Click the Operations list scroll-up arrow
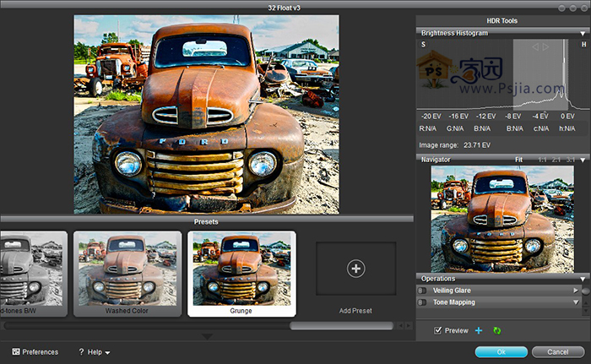The image size is (591, 364). (586, 302)
